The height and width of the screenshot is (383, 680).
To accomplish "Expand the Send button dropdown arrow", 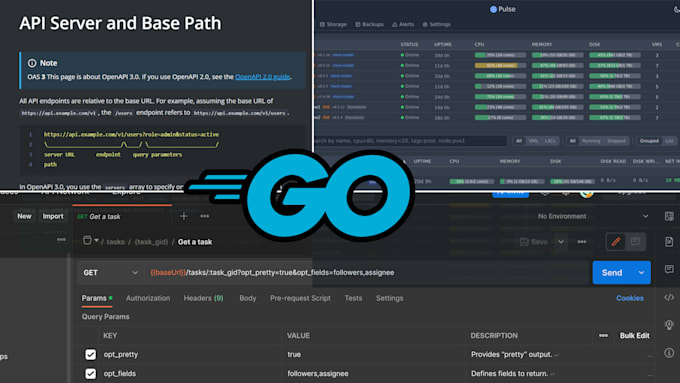I will 641,272.
